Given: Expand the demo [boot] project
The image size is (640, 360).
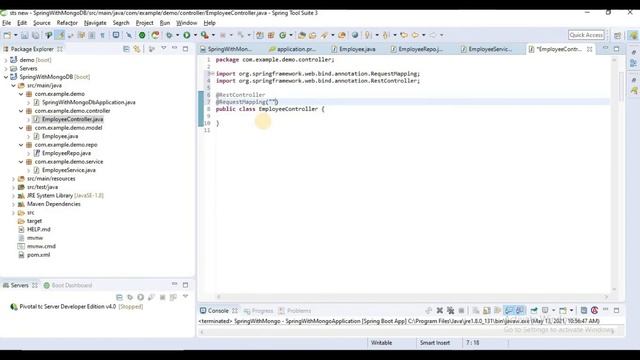Looking at the screenshot, I should (x=6, y=60).
